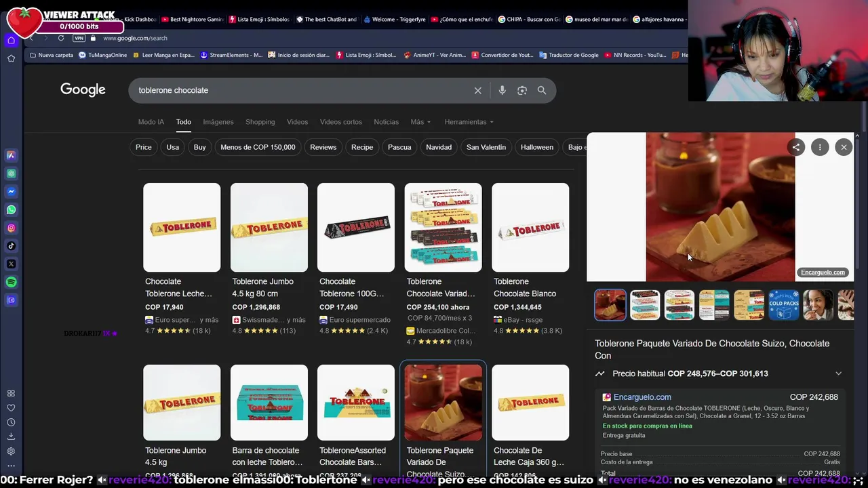Expand Precio habitual price range chevron

click(838, 373)
